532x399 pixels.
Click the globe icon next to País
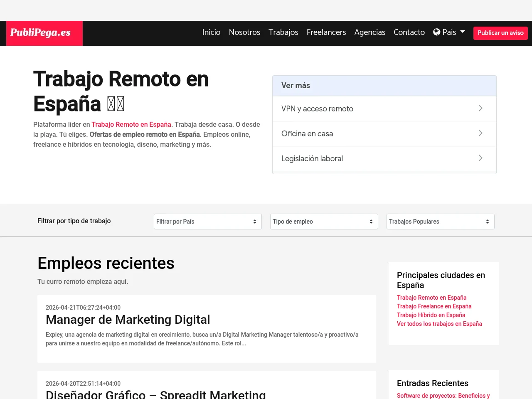click(437, 32)
